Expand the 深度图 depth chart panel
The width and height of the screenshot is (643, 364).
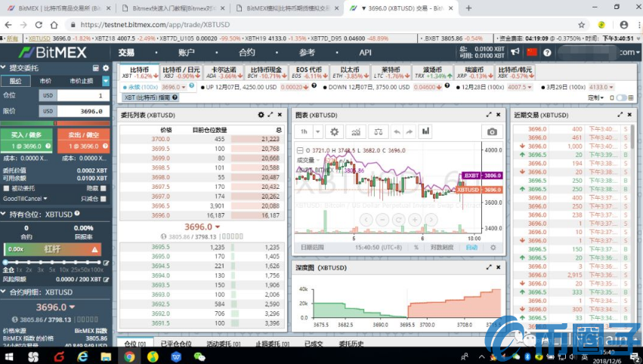489,267
